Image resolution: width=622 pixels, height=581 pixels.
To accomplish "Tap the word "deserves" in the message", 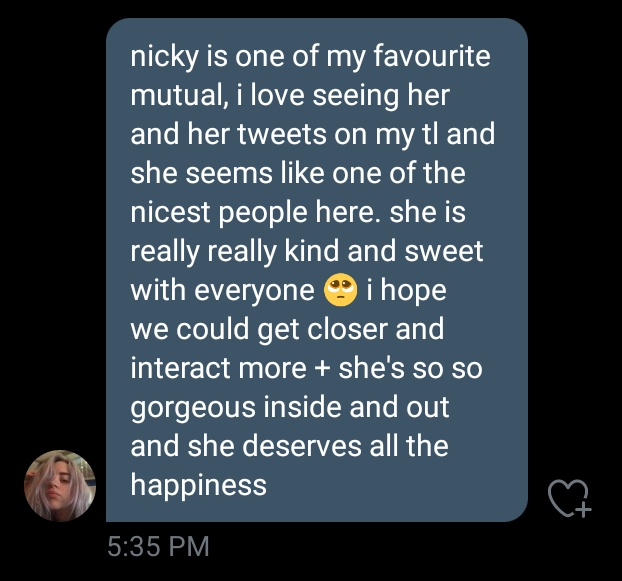I will (x=301, y=447).
